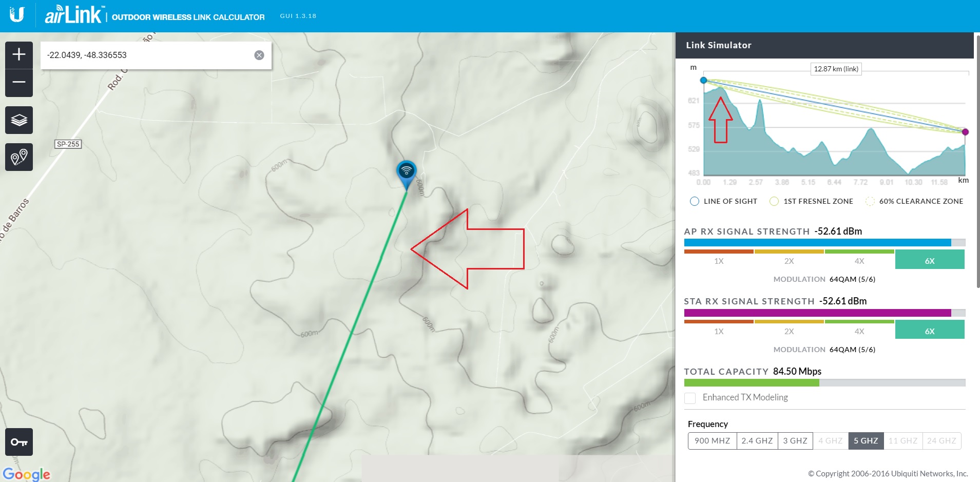Click the location markers icon button
The height and width of the screenshot is (482, 980).
19,157
